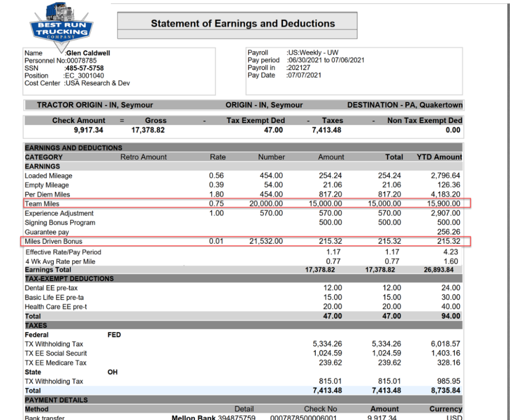Image resolution: width=510 pixels, height=420 pixels.
Task: Select the Experience Adjustment row label
Action: (x=59, y=213)
